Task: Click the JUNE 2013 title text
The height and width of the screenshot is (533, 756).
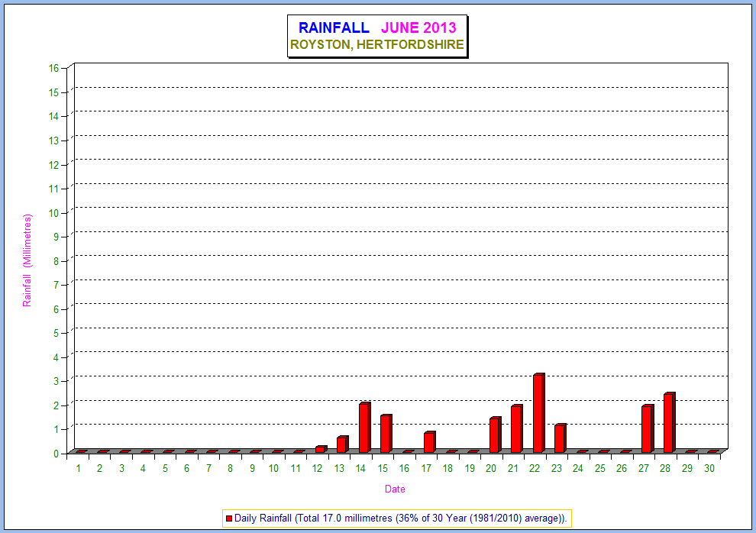Action: 418,28
